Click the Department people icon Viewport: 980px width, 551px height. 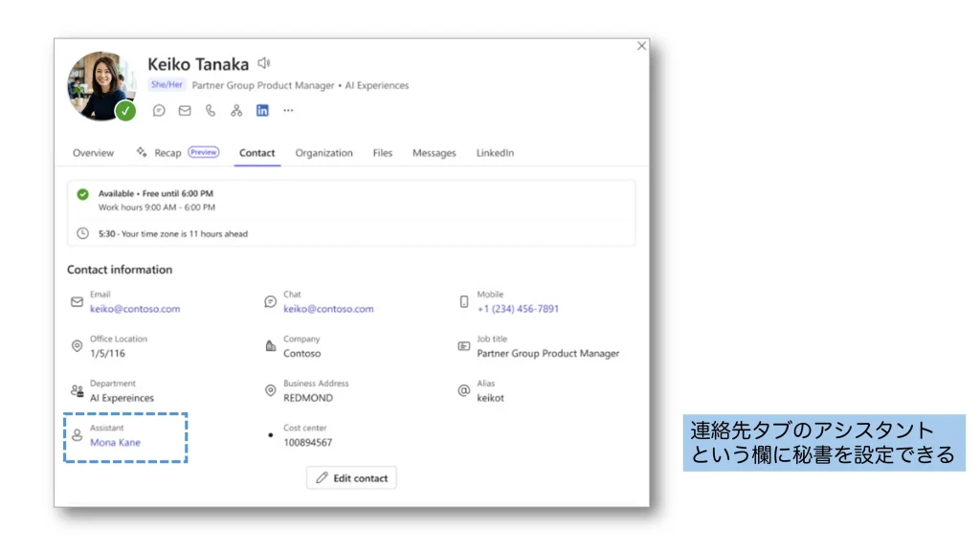77,391
